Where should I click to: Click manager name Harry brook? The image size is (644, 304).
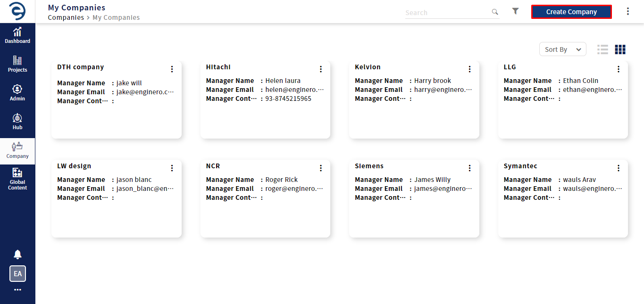433,81
